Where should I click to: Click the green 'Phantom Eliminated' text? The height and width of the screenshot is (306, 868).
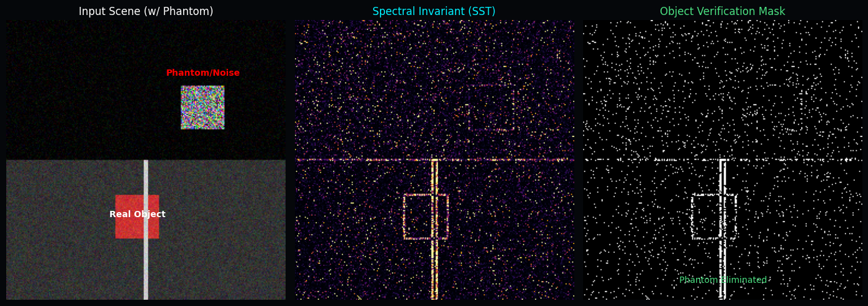723,280
